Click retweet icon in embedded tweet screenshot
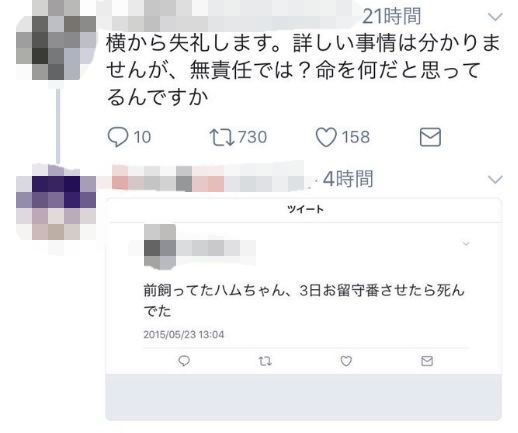 (265, 361)
